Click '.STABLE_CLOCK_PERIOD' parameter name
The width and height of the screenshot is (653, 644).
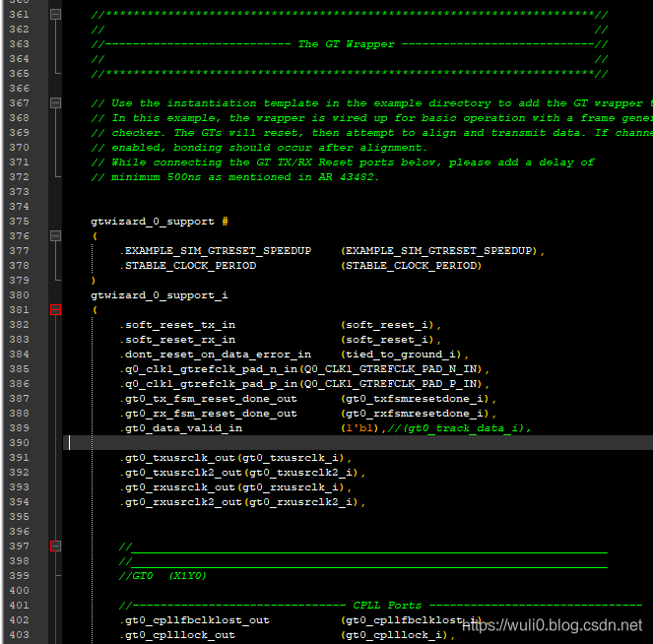pos(188,266)
